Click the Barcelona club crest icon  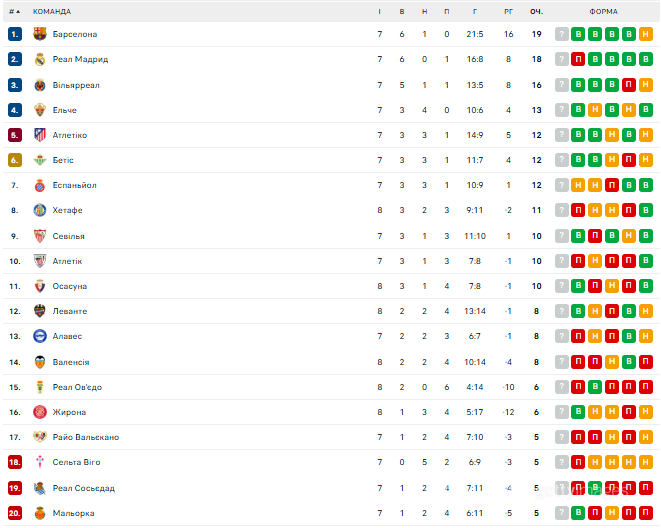40,34
